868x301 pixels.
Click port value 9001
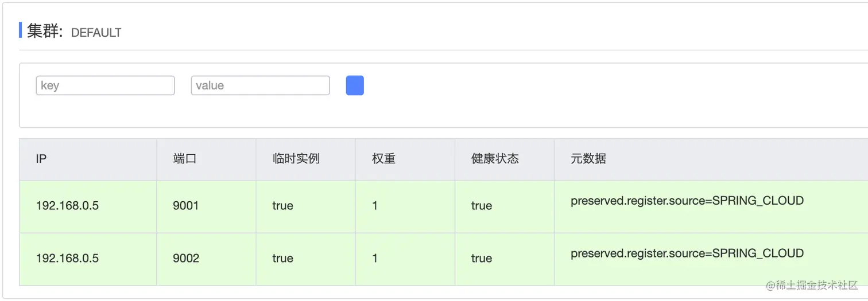(186, 205)
